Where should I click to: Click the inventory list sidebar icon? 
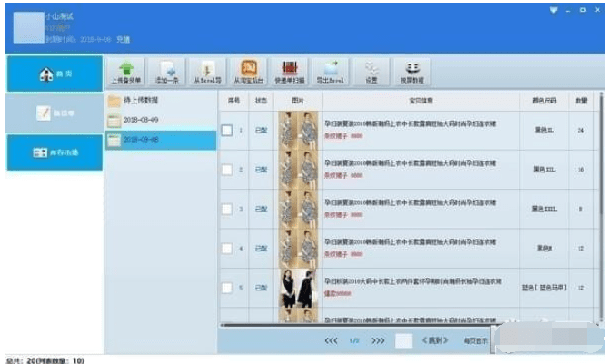coord(40,152)
